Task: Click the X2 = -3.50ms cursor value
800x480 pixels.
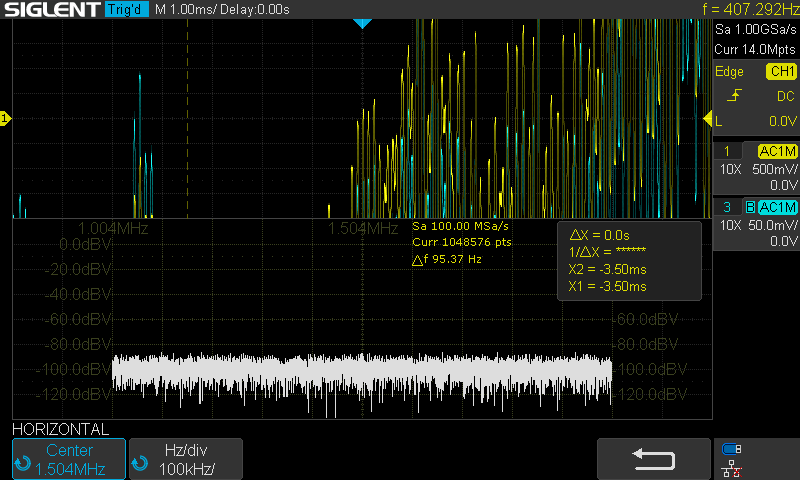Action: pyautogui.click(x=607, y=269)
